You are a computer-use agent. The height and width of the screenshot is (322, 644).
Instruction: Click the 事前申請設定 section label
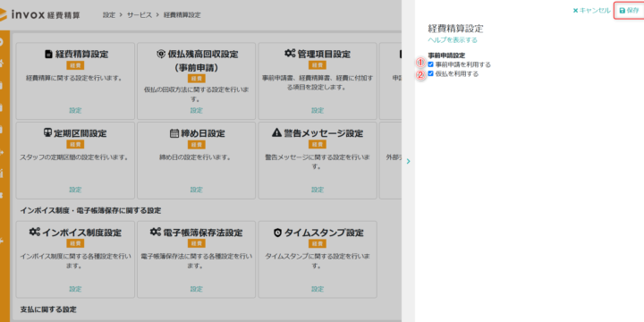[x=446, y=55]
